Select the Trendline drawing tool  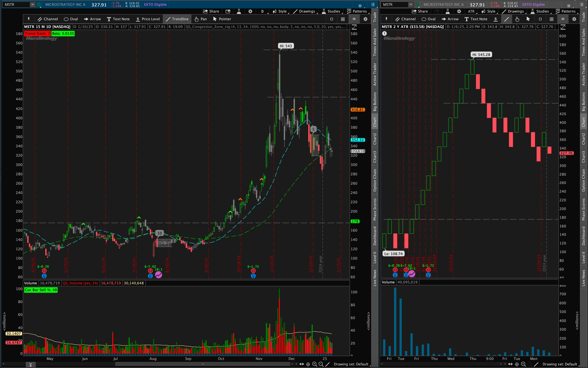[x=177, y=19]
